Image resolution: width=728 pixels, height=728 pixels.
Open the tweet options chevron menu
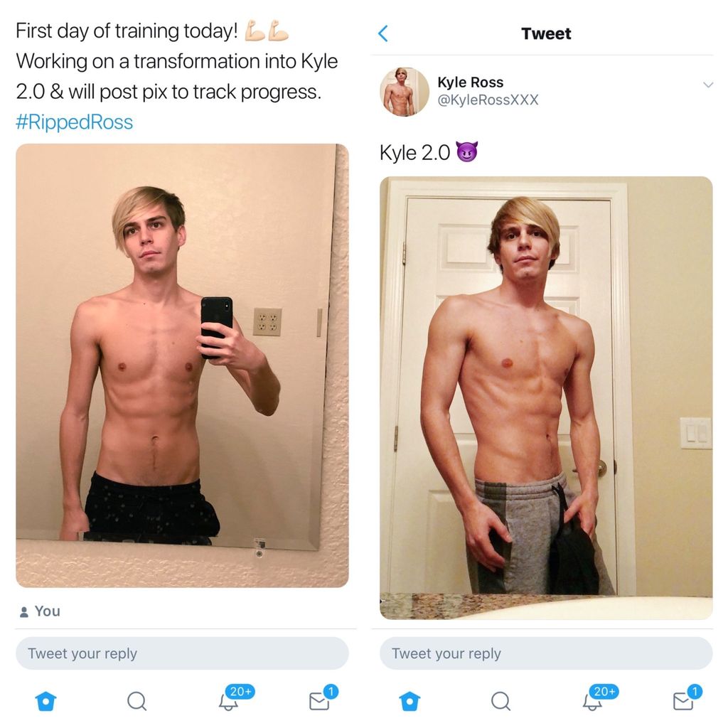[708, 84]
